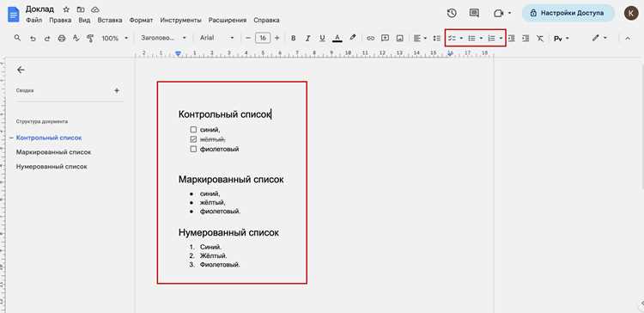The width and height of the screenshot is (644, 313).
Task: Decrease the paragraph indent
Action: pyautogui.click(x=511, y=38)
